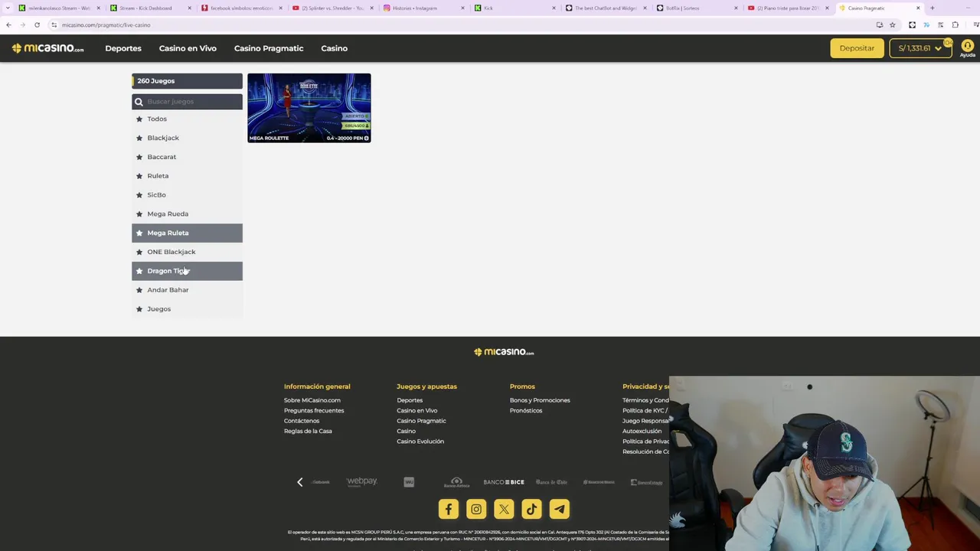Click the magnifier icon in game search
The image size is (980, 551).
139,102
